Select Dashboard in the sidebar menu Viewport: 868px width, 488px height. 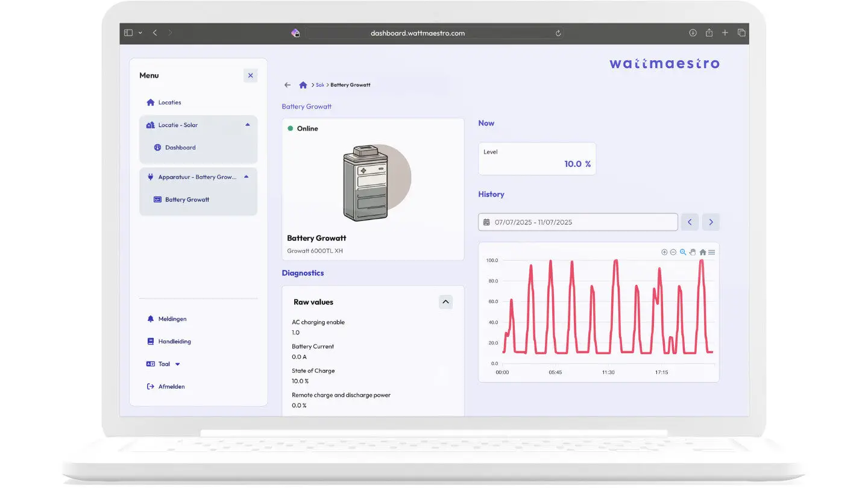pos(180,148)
